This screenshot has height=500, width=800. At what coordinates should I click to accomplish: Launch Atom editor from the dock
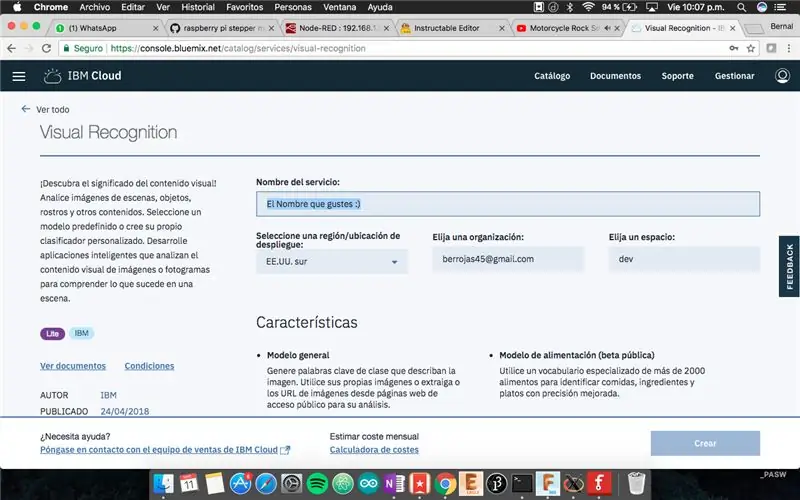[x=343, y=483]
